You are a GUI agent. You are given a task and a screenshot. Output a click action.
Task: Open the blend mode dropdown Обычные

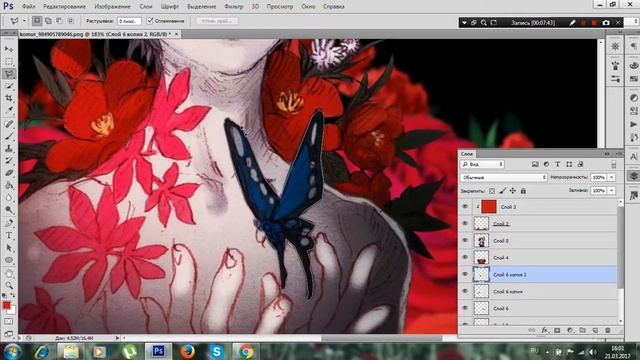coord(504,177)
